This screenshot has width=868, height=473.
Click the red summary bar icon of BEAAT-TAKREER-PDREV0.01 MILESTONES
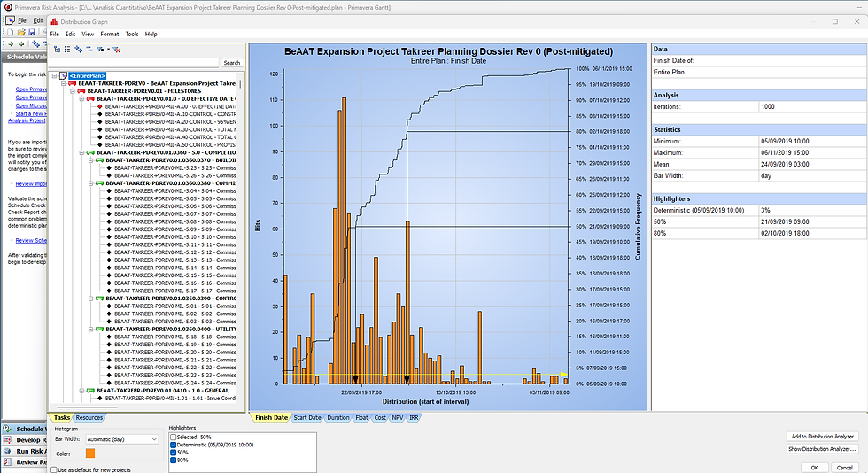tap(81, 91)
